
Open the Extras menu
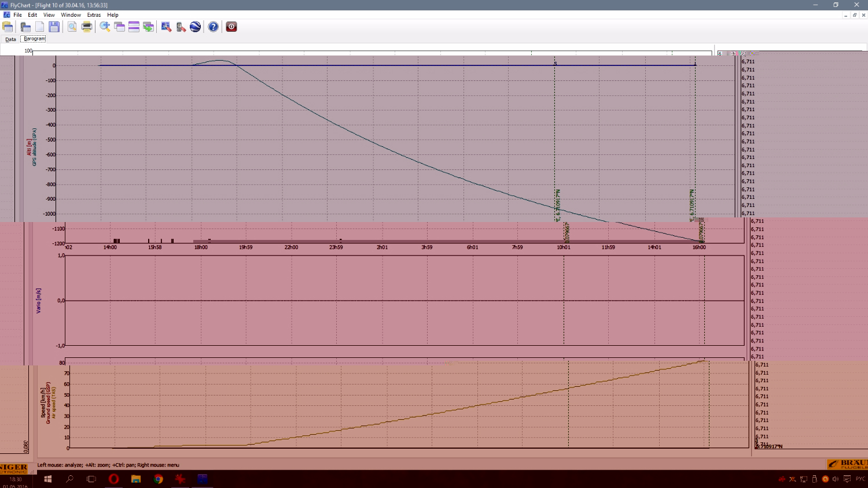tap(94, 15)
